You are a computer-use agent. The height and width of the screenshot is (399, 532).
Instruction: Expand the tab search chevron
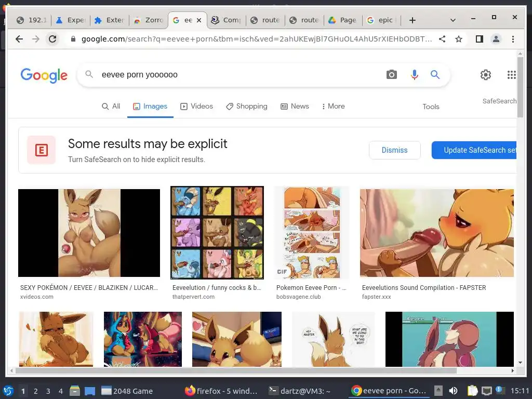[453, 20]
